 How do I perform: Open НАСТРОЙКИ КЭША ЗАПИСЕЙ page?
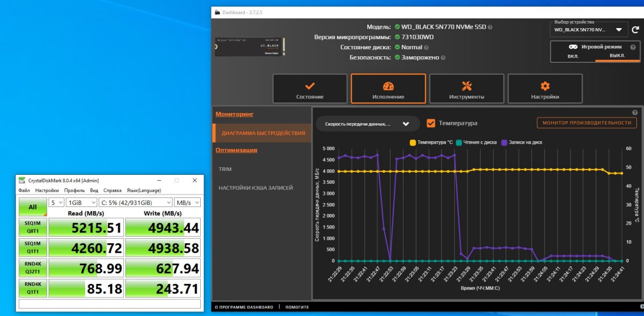point(256,188)
